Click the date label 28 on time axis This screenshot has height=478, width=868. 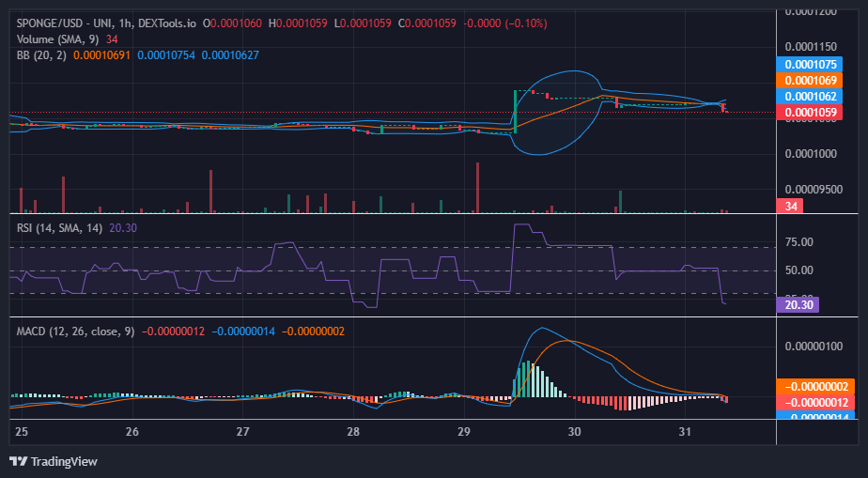tap(353, 432)
